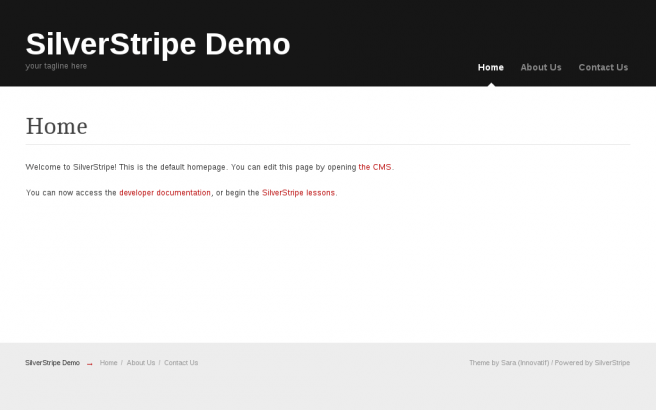
Task: Open the Home tab in header navigation
Action: tap(491, 67)
